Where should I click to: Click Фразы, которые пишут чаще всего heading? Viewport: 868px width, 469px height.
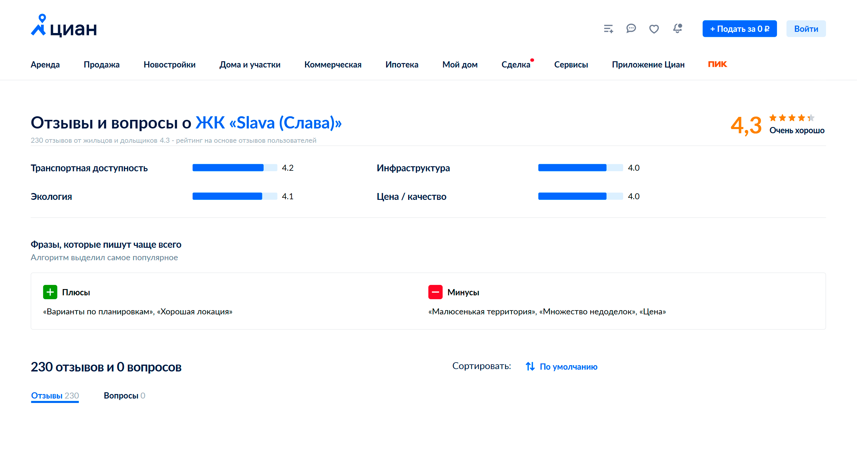[x=106, y=244]
